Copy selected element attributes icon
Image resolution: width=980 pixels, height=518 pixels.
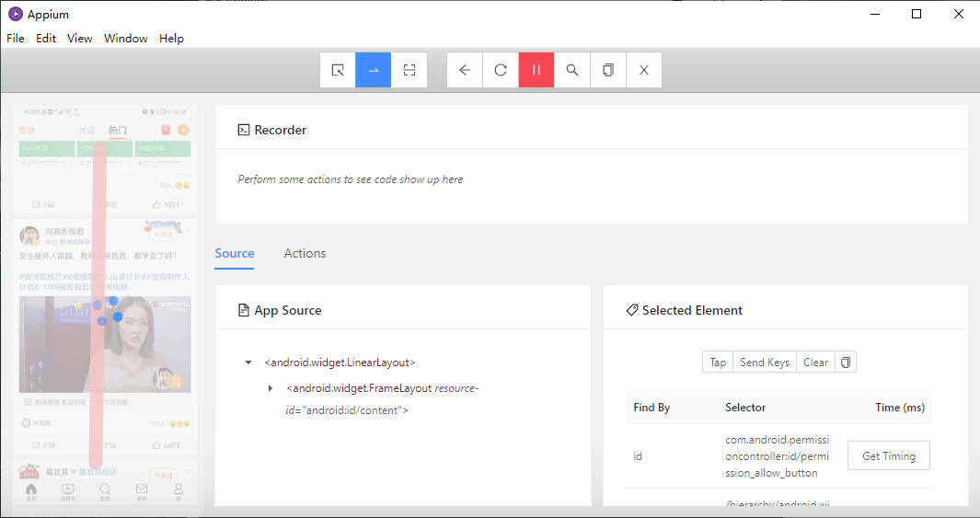[x=847, y=363]
